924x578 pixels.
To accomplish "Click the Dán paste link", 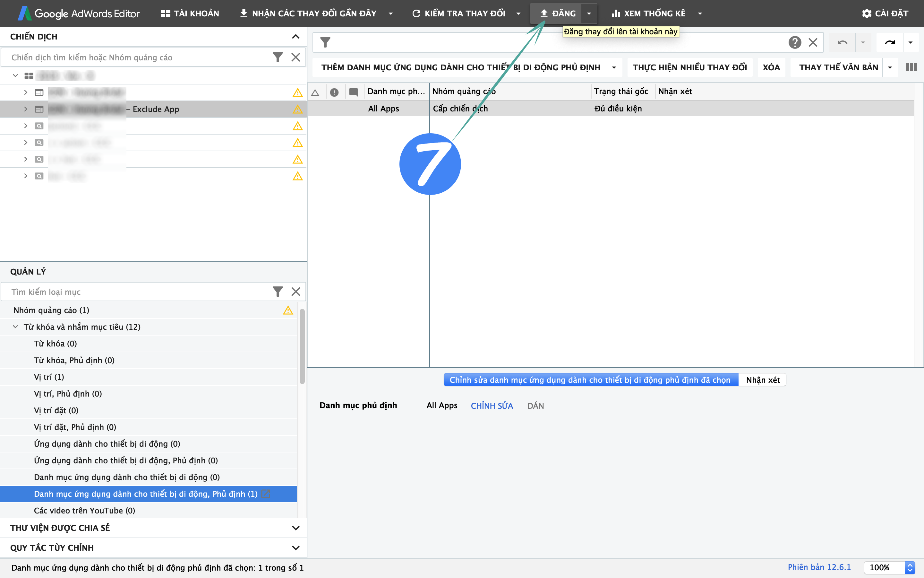I will (535, 406).
